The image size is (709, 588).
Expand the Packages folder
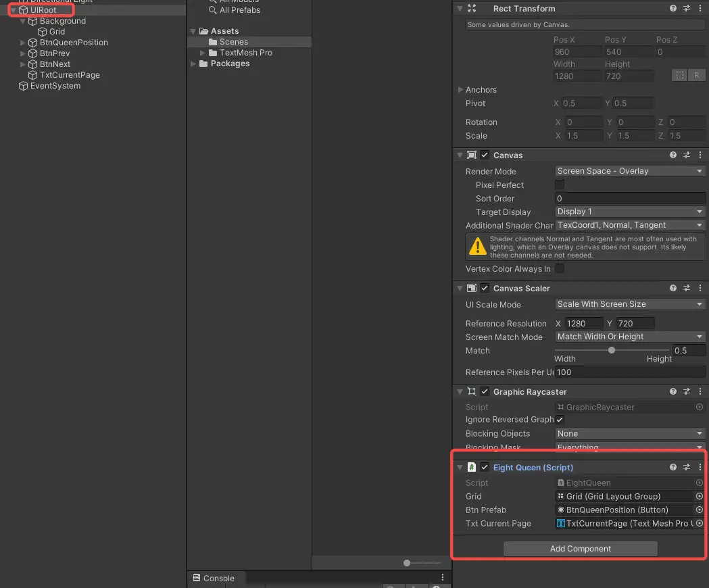pos(193,64)
